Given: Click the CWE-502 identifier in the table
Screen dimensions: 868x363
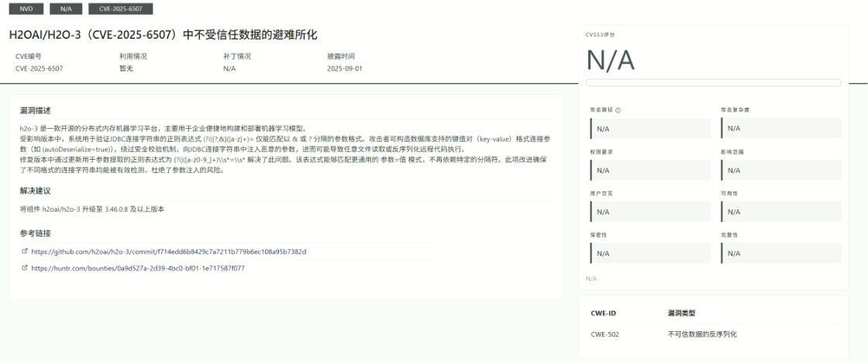Looking at the screenshot, I should pyautogui.click(x=604, y=334).
